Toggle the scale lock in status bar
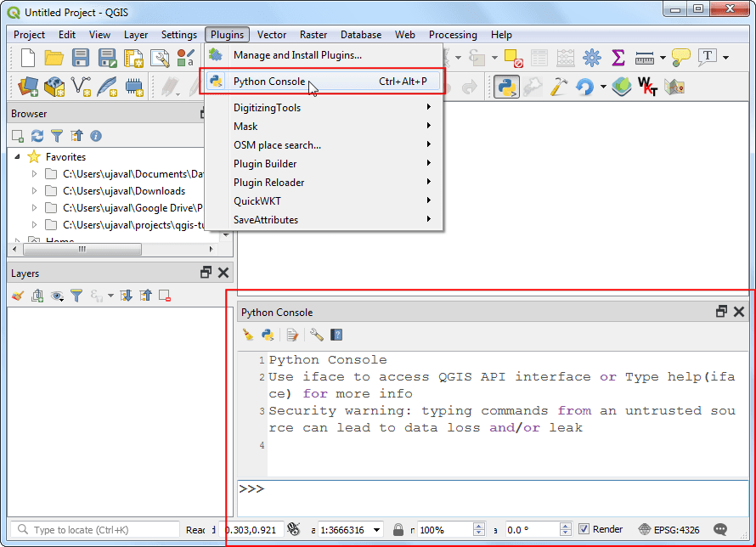Viewport: 756px width, 547px height. tap(398, 528)
